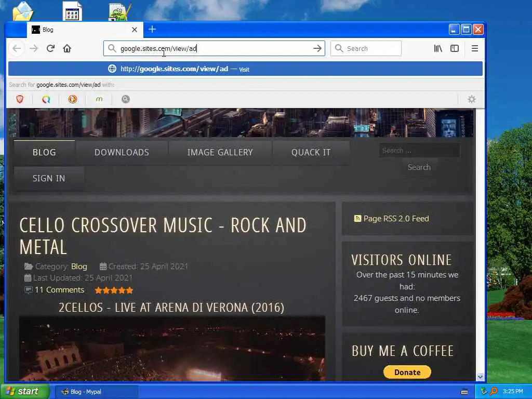Open the QUACK IT navigation item
The image size is (532, 399).
tap(311, 152)
